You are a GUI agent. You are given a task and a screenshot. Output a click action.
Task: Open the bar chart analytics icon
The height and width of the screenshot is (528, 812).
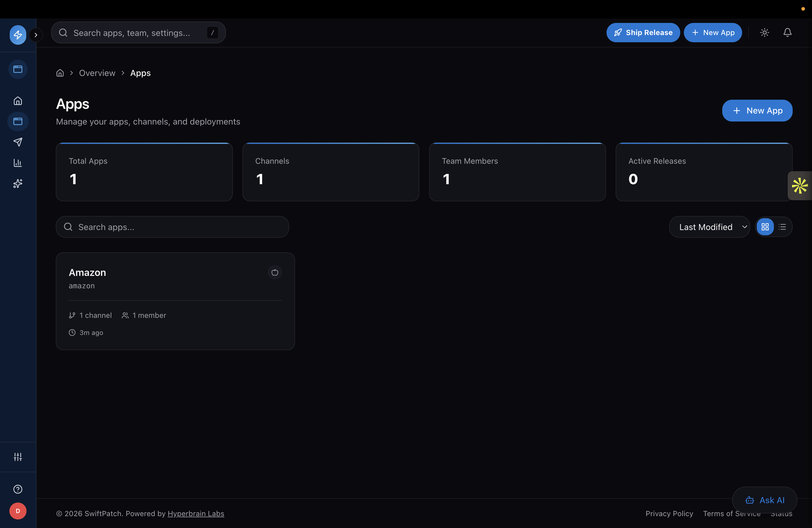18,163
